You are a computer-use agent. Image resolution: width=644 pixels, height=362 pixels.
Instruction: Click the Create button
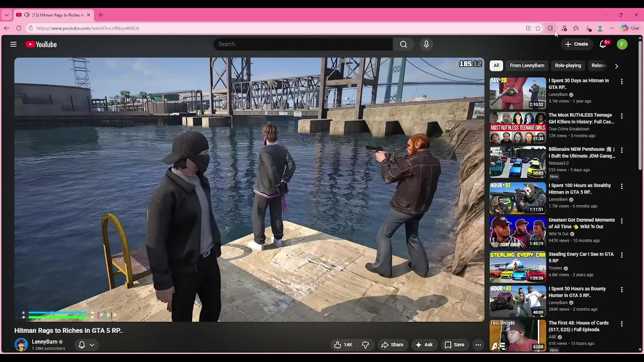click(x=577, y=44)
